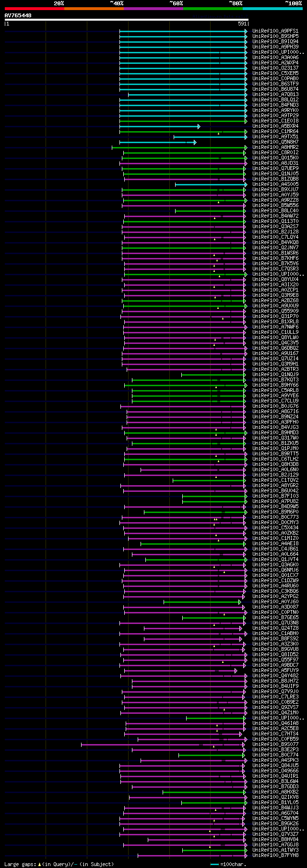The image size is (307, 868).
Task: Select the UniRef100_C6TLH2 label
Action: [275, 459]
